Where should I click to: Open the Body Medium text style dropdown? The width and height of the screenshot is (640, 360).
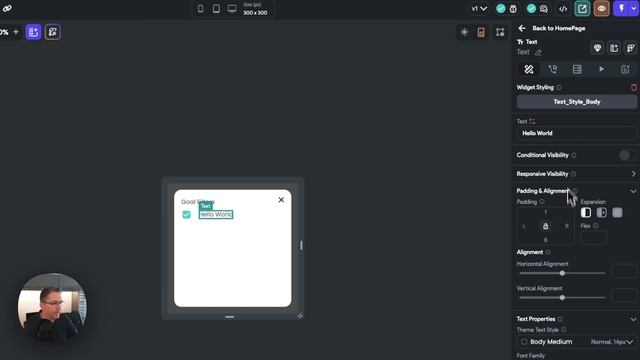click(x=576, y=342)
